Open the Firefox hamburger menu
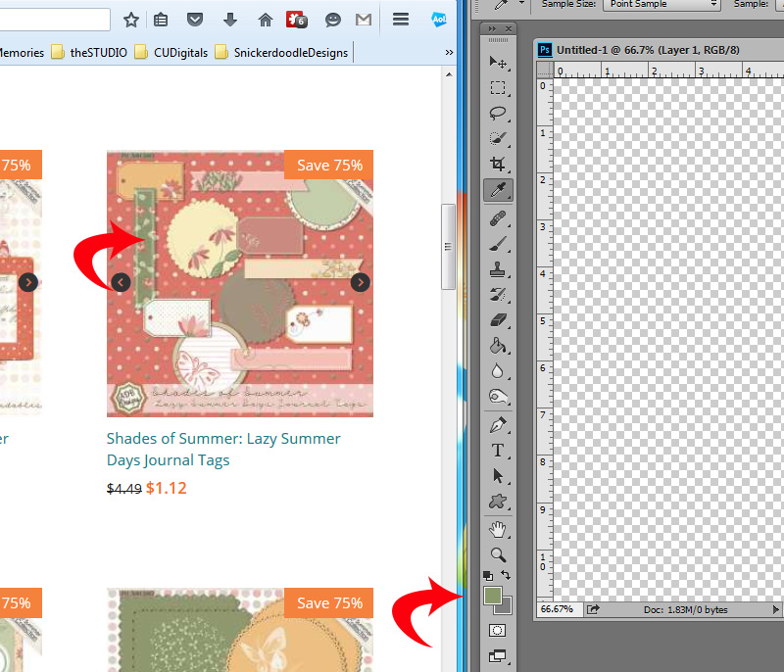 click(x=401, y=20)
